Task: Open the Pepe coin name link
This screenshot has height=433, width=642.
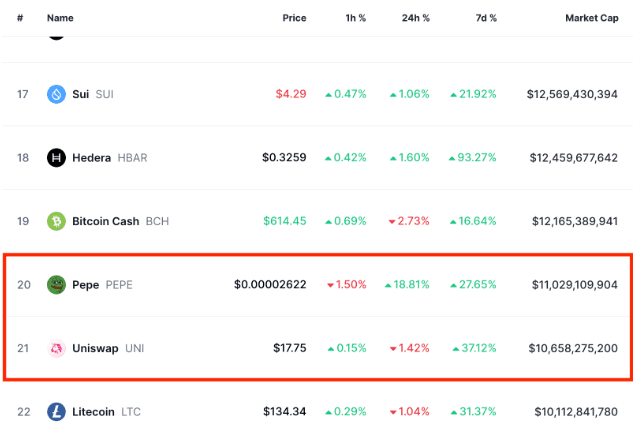Action: point(85,285)
